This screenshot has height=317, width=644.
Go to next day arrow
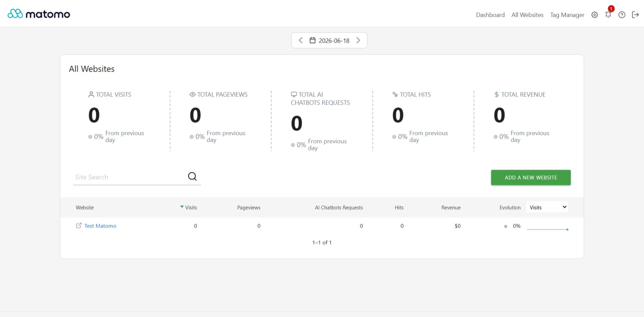click(358, 40)
